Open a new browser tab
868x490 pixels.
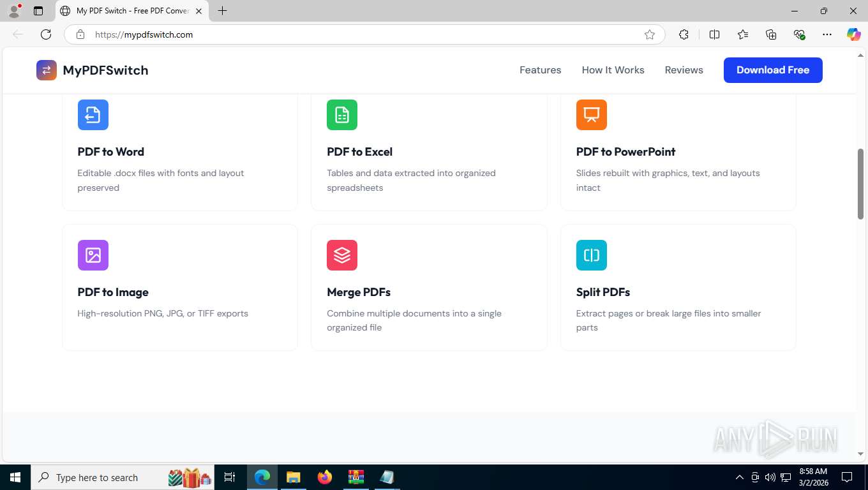(x=222, y=11)
